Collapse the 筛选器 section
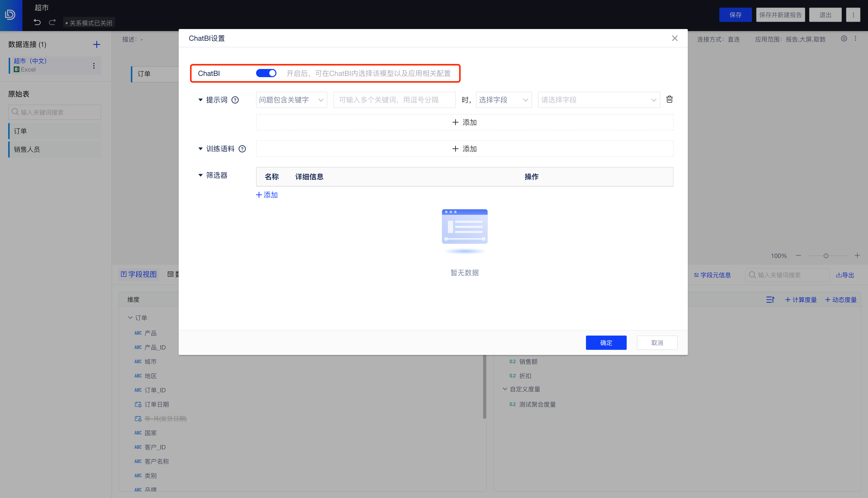868x498 pixels. 200,175
